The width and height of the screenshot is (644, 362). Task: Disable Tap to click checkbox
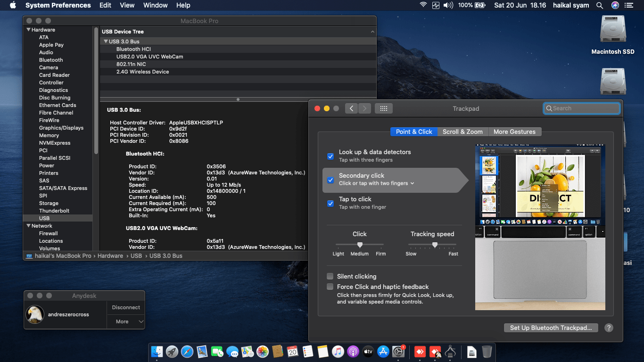(330, 204)
